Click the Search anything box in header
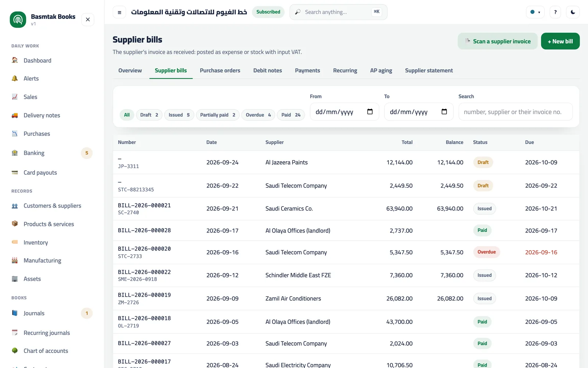 coord(338,12)
